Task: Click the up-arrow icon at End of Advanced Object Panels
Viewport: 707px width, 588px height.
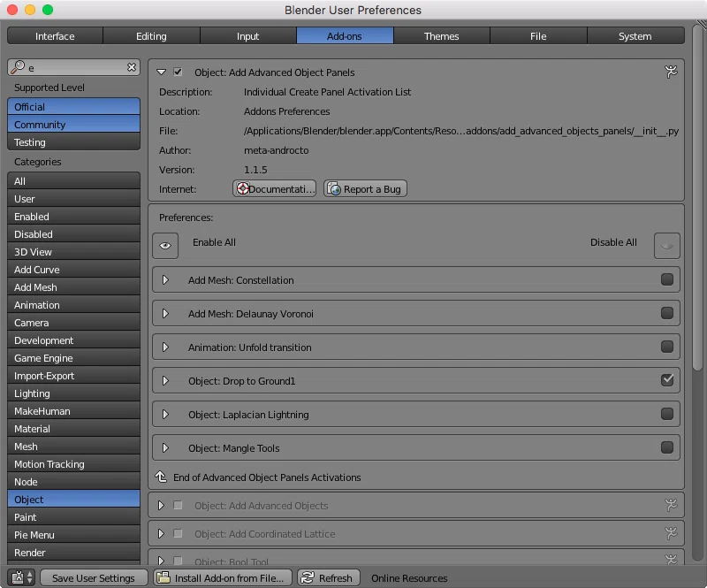Action: (x=161, y=477)
